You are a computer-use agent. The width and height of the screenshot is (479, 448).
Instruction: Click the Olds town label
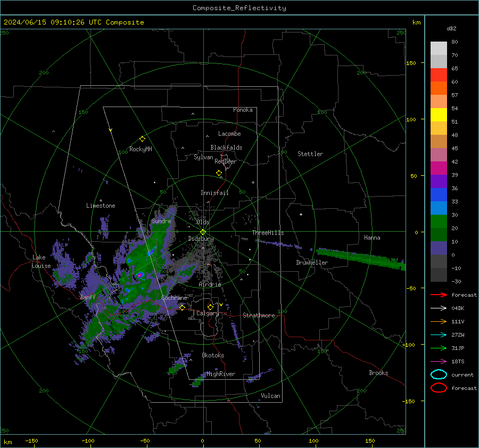pyautogui.click(x=203, y=222)
